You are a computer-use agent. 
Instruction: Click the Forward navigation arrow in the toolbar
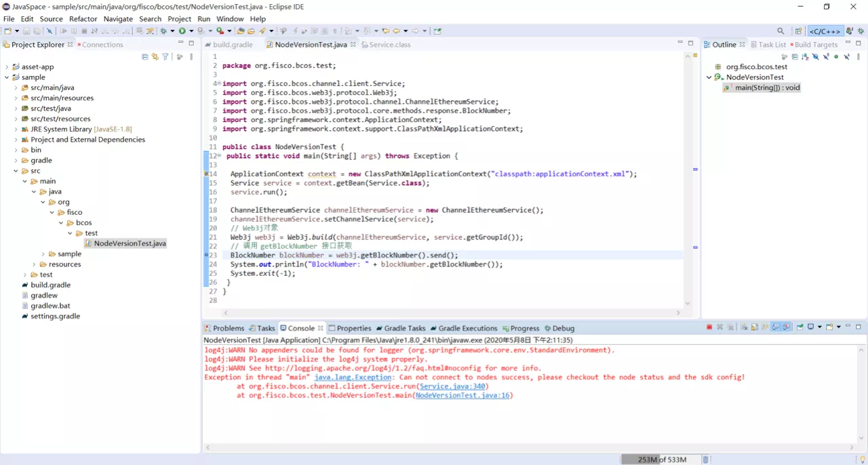pyautogui.click(x=416, y=31)
